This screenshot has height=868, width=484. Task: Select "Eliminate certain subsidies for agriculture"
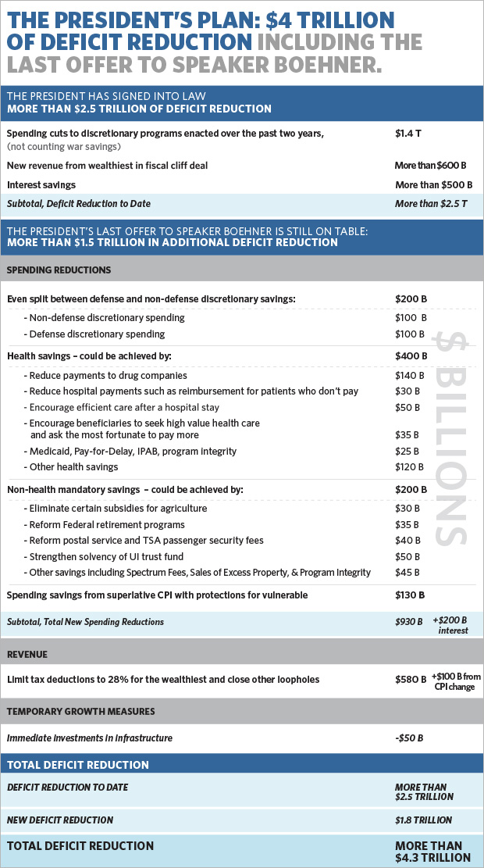point(118,509)
